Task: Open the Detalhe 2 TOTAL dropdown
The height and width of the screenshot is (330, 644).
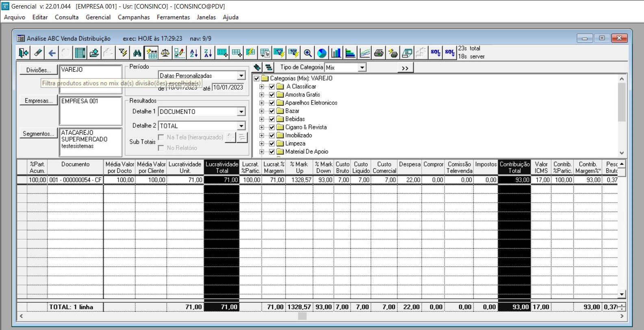Action: tap(241, 126)
